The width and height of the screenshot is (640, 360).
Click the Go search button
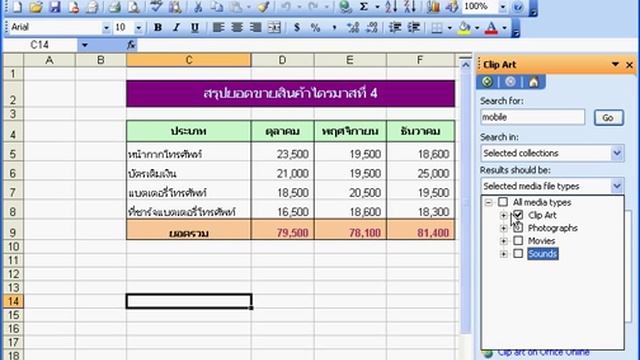click(608, 118)
